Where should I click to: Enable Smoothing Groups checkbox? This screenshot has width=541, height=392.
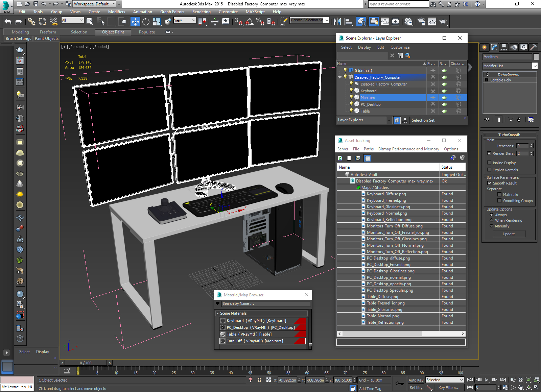point(499,201)
